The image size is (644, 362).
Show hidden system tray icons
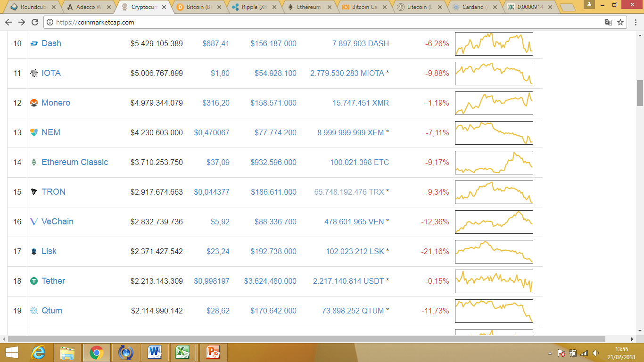coord(550,353)
